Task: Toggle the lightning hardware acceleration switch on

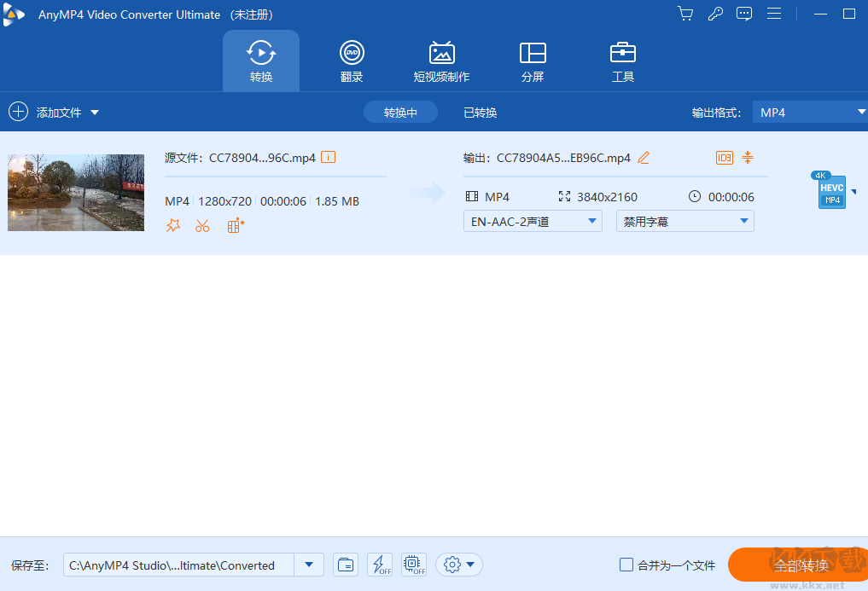Action: (380, 565)
